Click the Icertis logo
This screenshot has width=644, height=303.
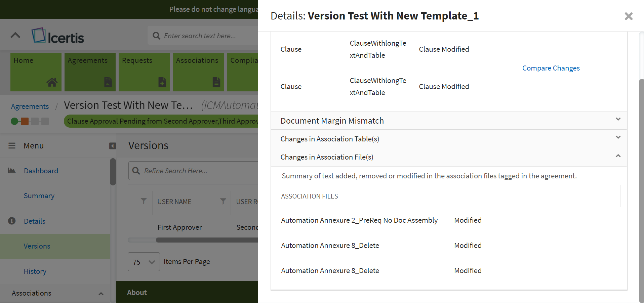[x=58, y=36]
